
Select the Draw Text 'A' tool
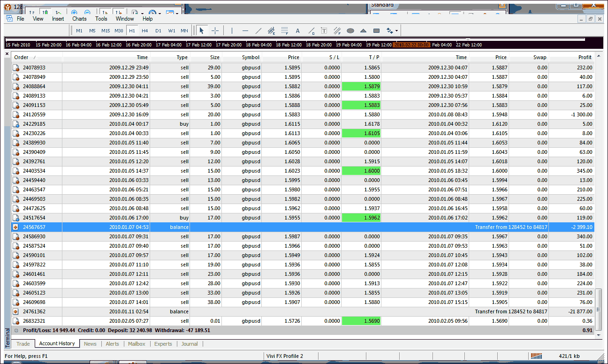[x=297, y=31]
